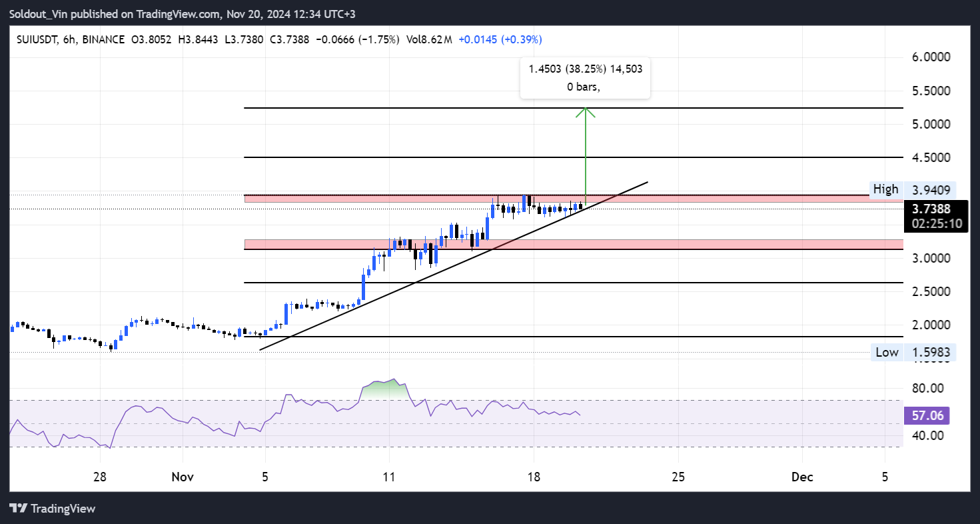Click the Low marker label
Viewport: 980px width, 524px height.
[x=887, y=352]
